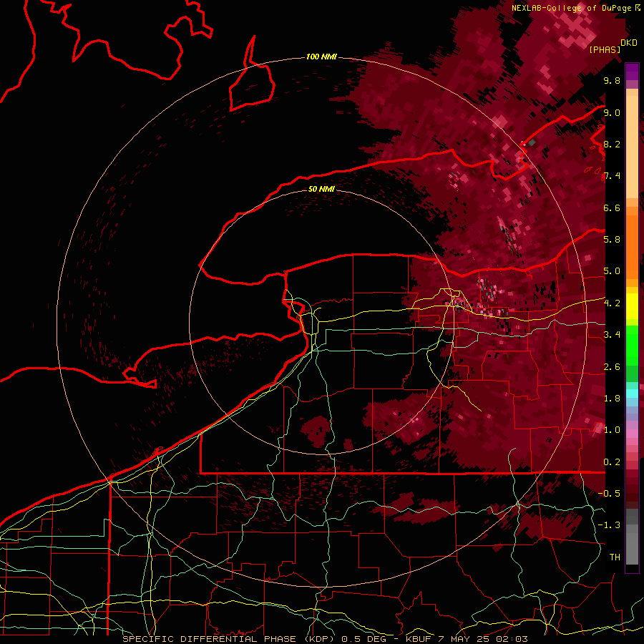The width and height of the screenshot is (644, 644).
Task: Click the 50 NMI range ring label
Action: pos(321,189)
